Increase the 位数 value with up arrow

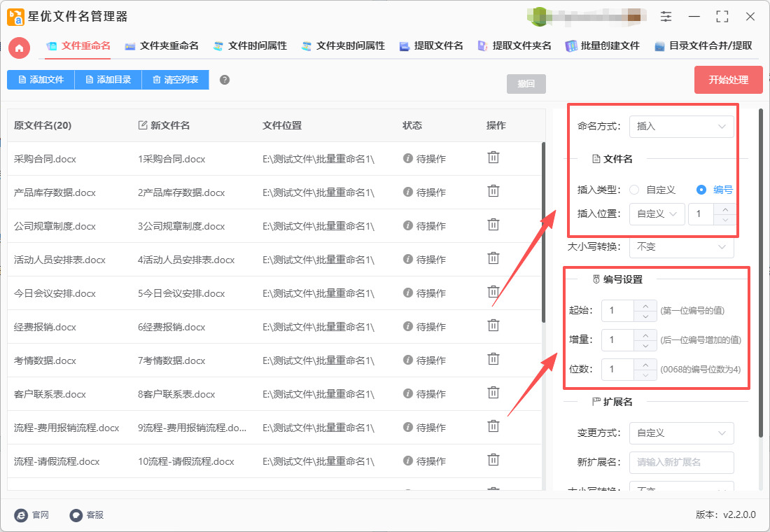click(x=645, y=365)
